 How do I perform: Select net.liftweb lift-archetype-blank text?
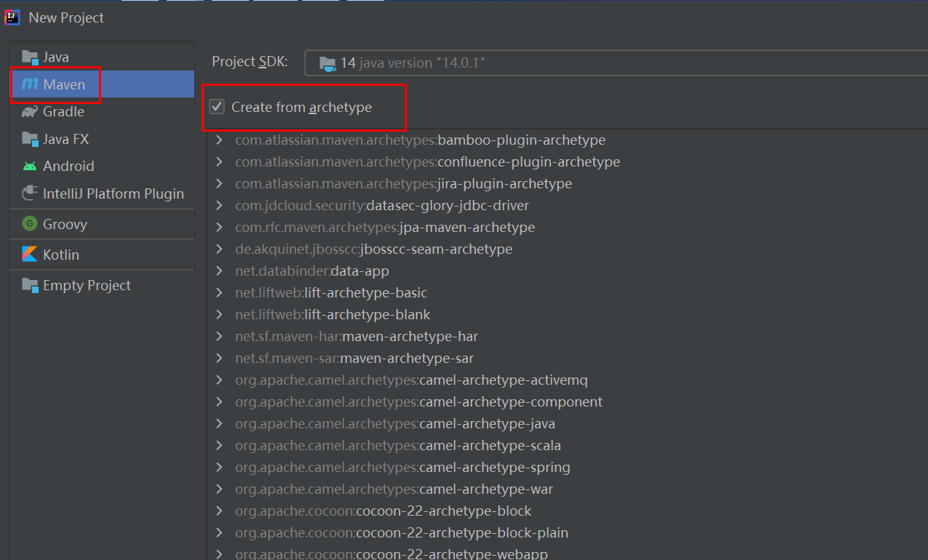(x=333, y=315)
